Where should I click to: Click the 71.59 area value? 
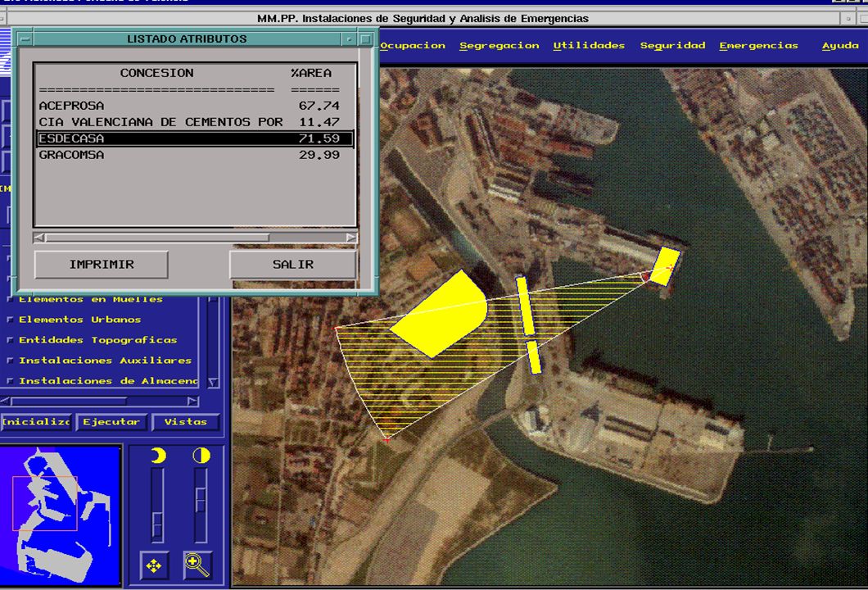319,138
